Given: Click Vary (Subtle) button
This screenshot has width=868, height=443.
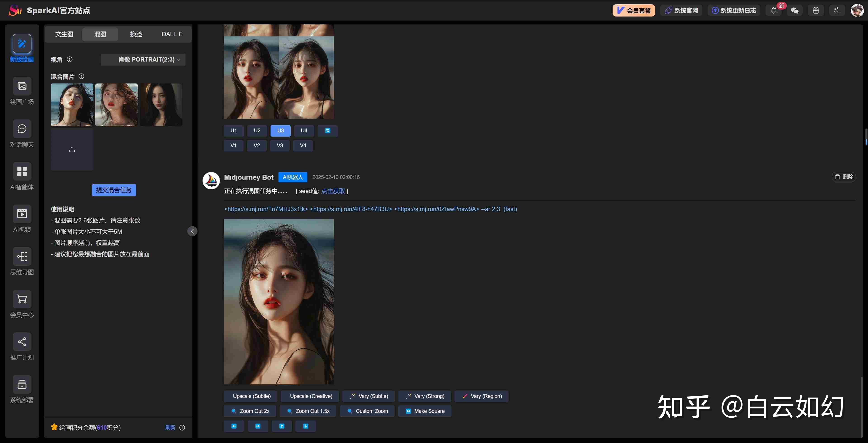Looking at the screenshot, I should [x=369, y=396].
